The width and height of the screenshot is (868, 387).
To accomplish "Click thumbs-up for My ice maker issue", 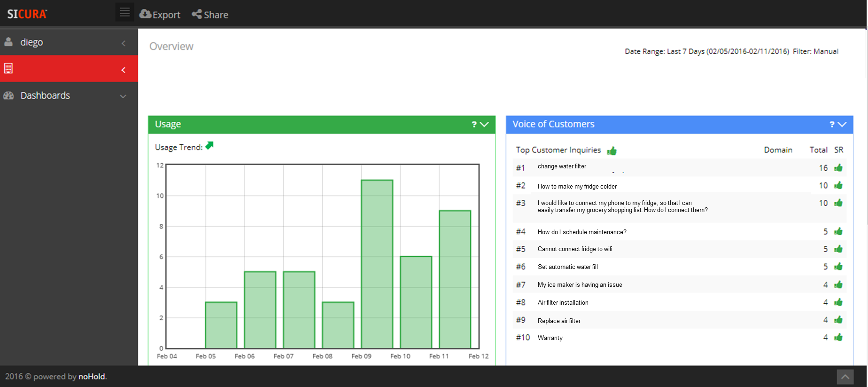I will point(838,284).
